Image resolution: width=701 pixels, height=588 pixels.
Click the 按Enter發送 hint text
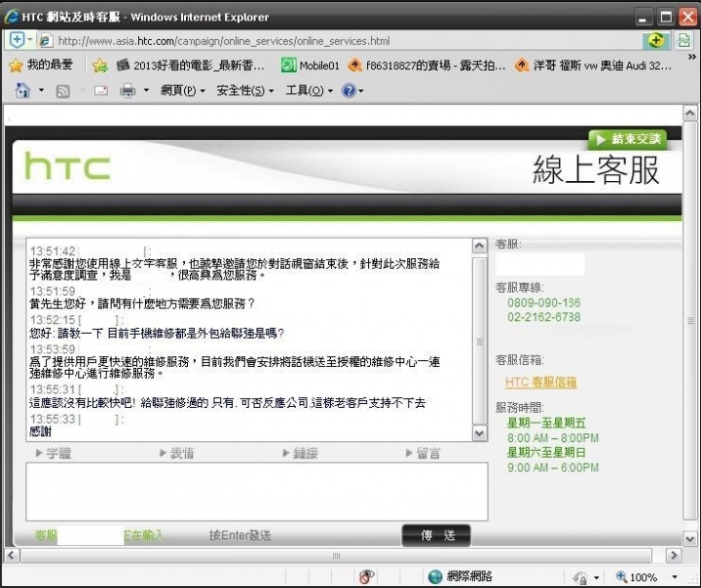click(240, 535)
